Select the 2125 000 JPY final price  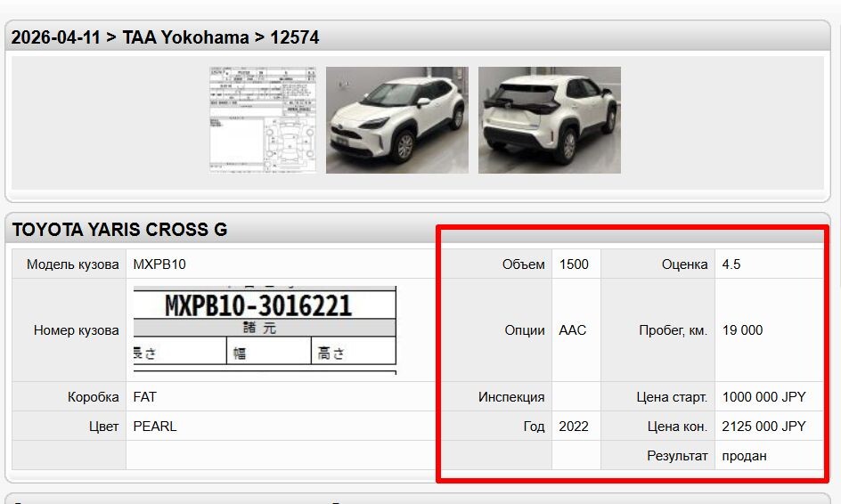[x=763, y=427]
